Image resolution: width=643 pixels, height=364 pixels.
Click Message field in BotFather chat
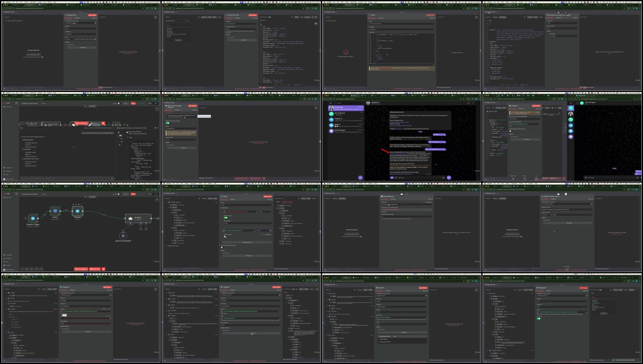pos(419,178)
